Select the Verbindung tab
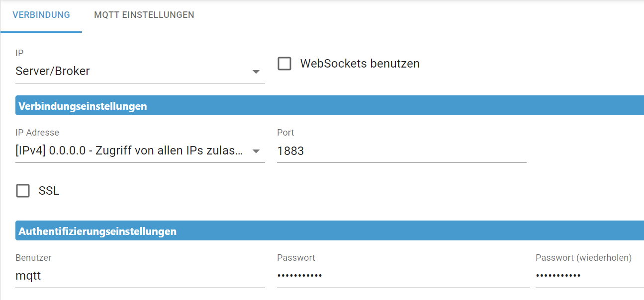The width and height of the screenshot is (644, 300). [41, 15]
